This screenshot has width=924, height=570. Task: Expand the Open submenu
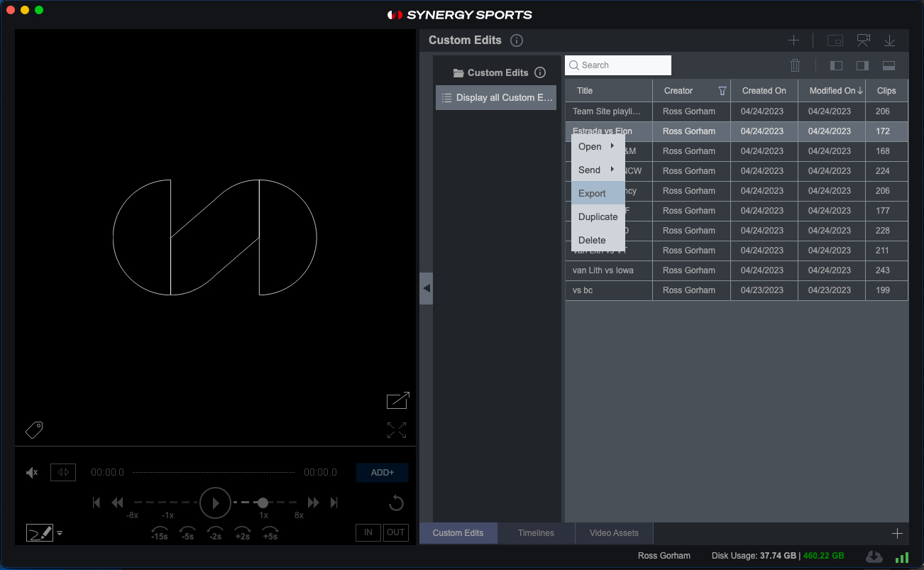[598, 147]
